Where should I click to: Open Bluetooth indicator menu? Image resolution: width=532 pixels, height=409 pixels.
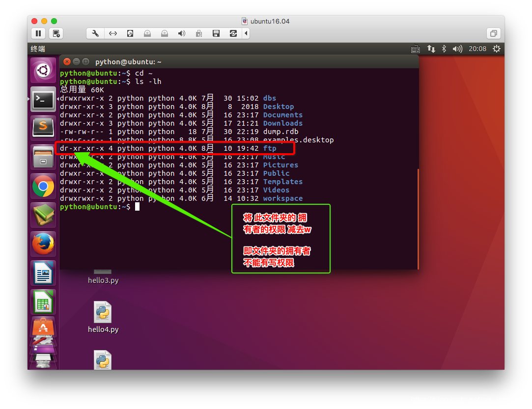444,49
